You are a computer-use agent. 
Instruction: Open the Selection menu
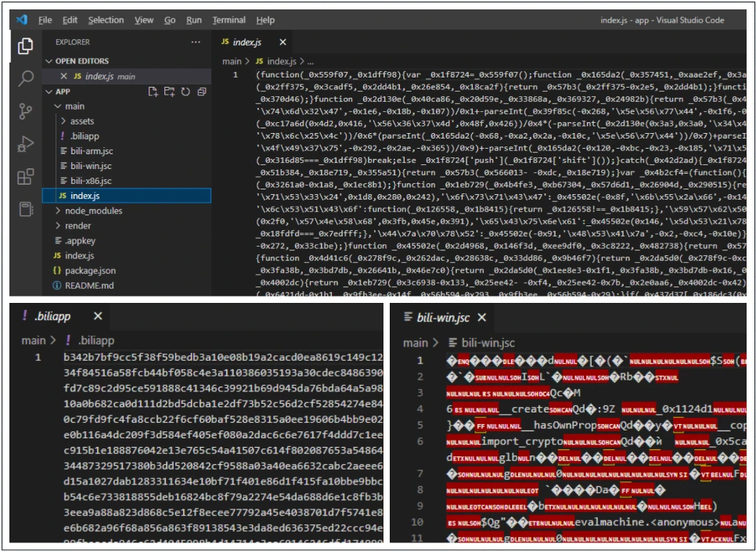point(106,20)
